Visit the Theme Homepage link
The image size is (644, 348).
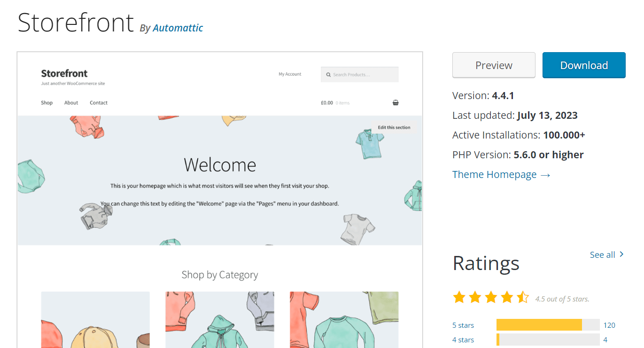coord(494,174)
